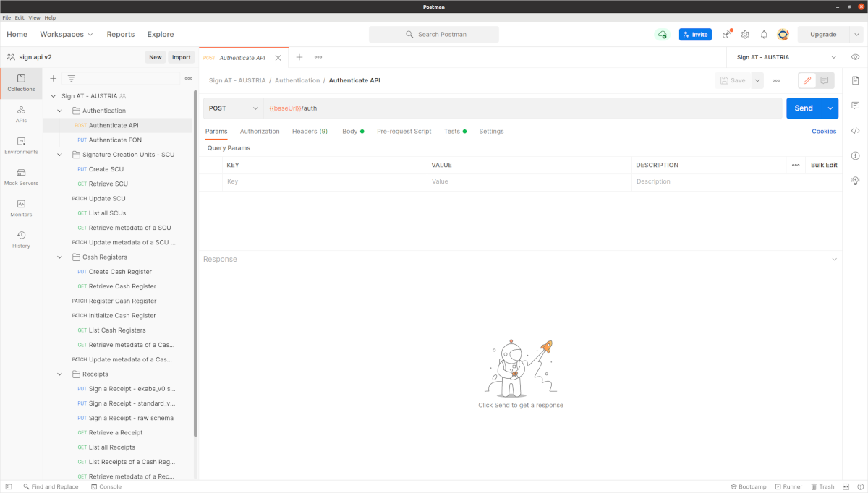The image size is (868, 493).
Task: Open query params column options dots
Action: [796, 165]
